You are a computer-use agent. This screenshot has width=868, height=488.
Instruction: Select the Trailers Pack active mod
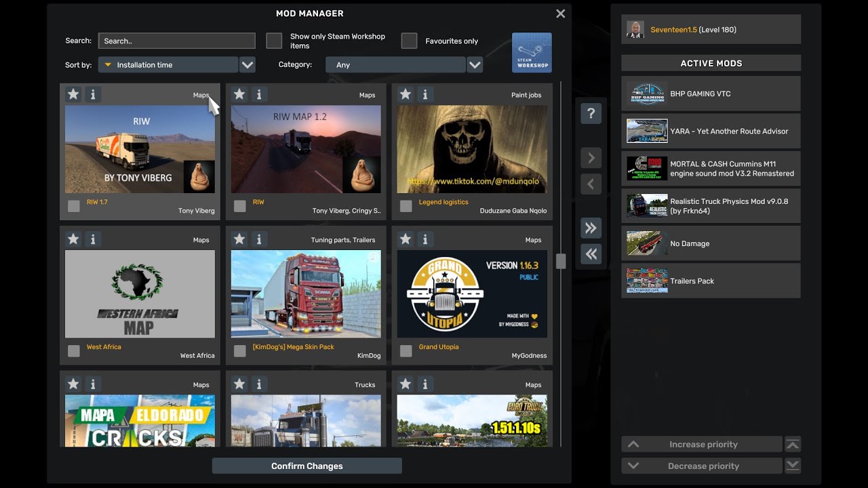click(x=711, y=281)
